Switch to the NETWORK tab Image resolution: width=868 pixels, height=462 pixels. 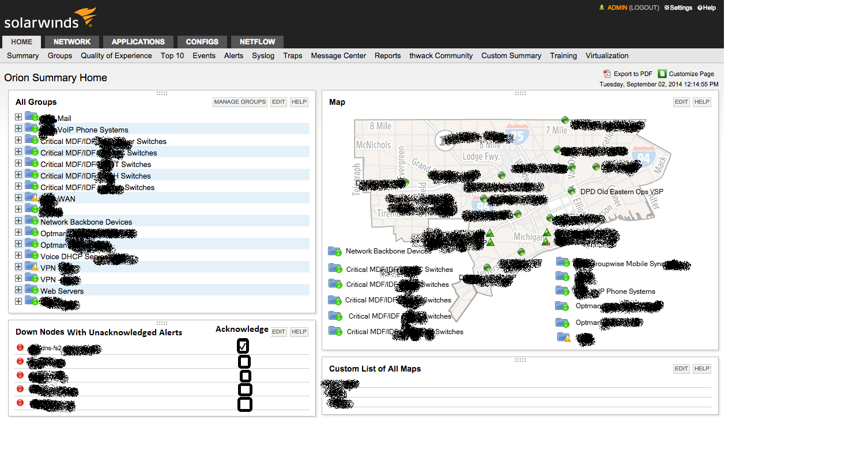tap(72, 41)
